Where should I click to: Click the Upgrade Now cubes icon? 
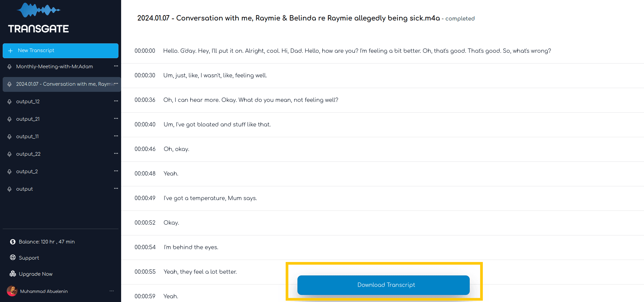point(13,274)
